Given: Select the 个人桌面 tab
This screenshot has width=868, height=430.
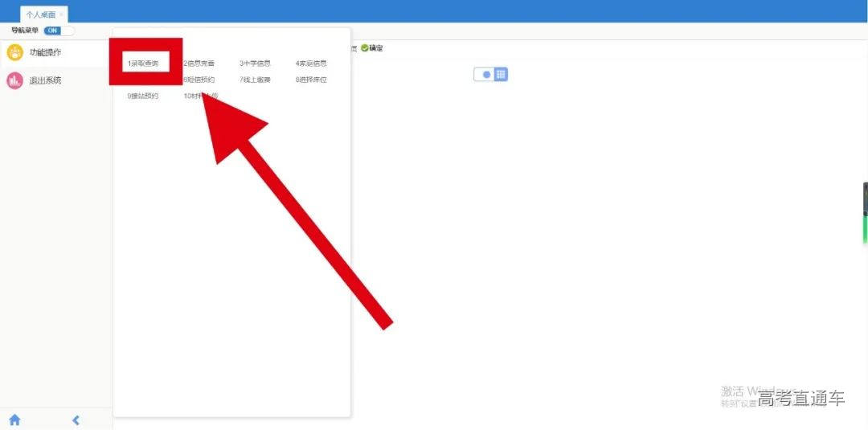Looking at the screenshot, I should (40, 14).
